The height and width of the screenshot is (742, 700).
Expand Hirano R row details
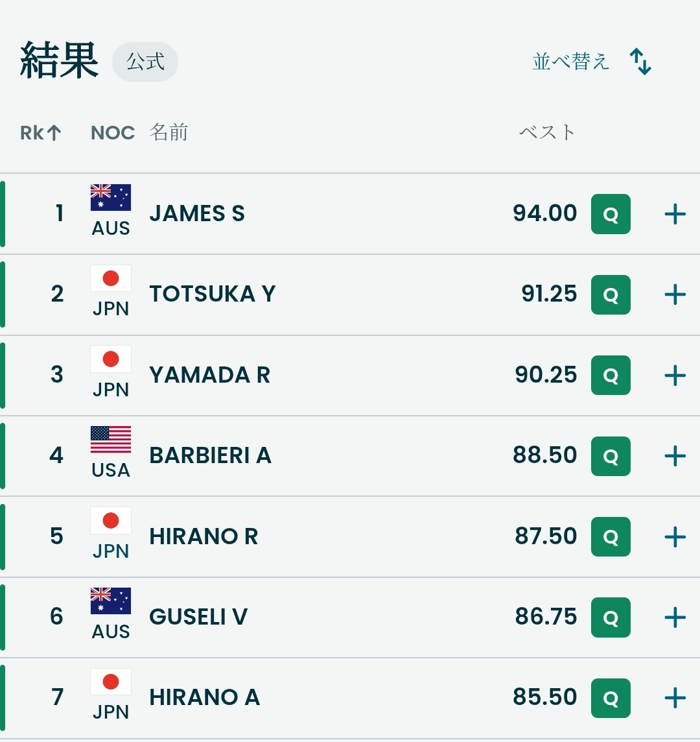coord(675,537)
